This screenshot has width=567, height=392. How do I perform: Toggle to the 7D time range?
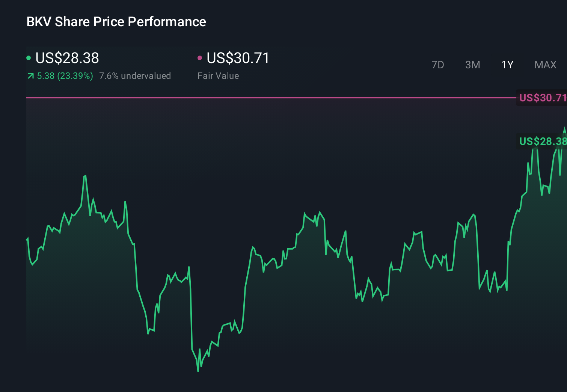[438, 65]
